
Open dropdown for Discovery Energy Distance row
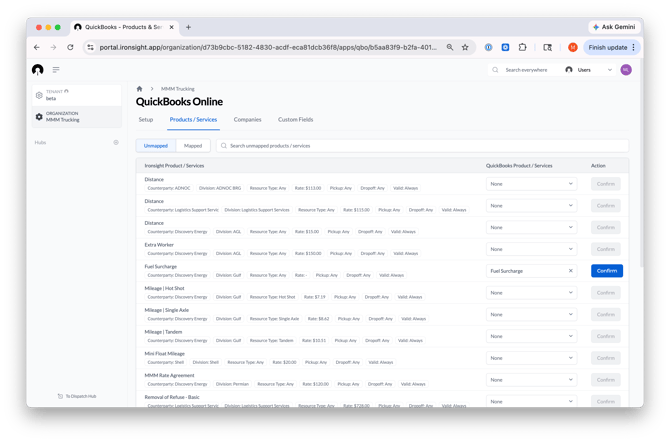[x=532, y=227]
